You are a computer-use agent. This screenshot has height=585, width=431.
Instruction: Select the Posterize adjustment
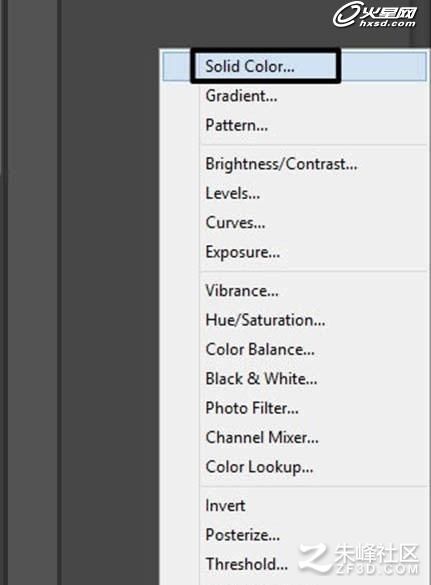point(295,535)
